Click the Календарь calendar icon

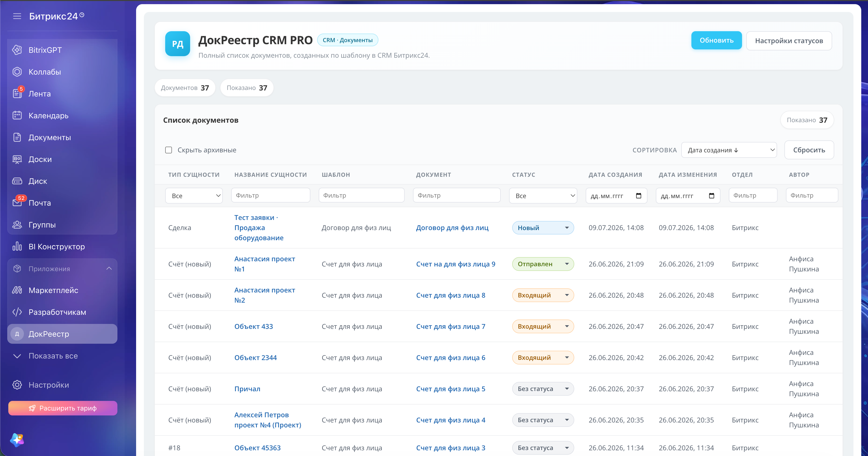(x=17, y=115)
